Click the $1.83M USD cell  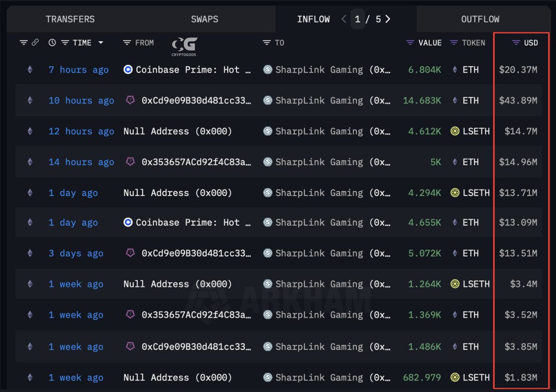coord(521,377)
